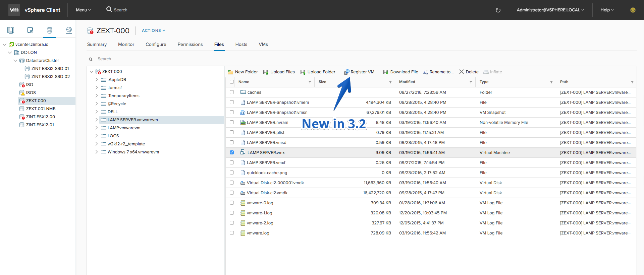Click the Rename to icon
Viewport: 644px width, 275px height.
(x=425, y=72)
